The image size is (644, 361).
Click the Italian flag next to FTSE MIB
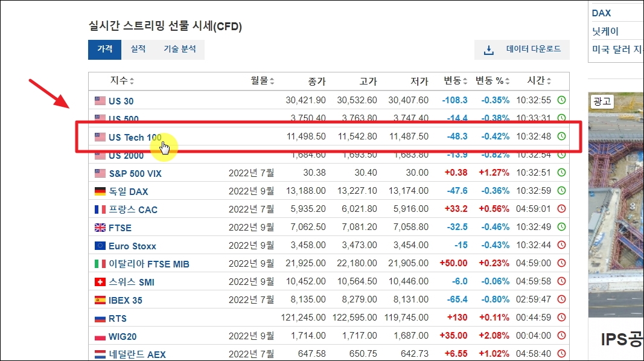click(x=100, y=264)
